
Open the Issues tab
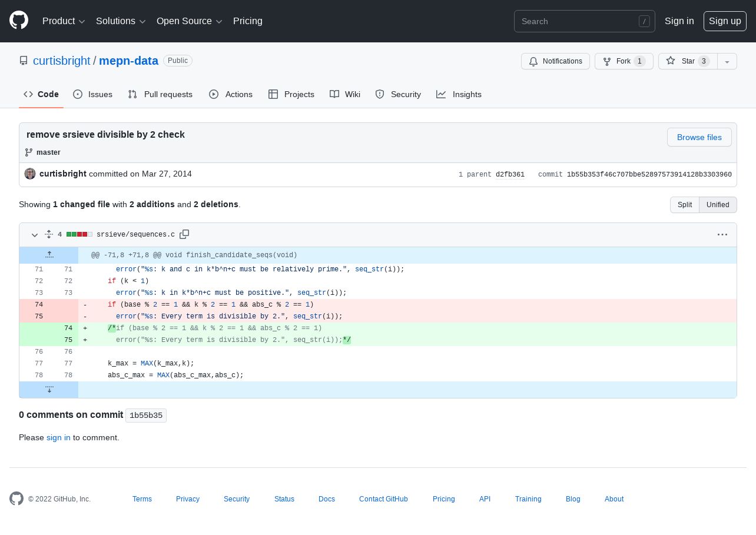click(x=92, y=94)
